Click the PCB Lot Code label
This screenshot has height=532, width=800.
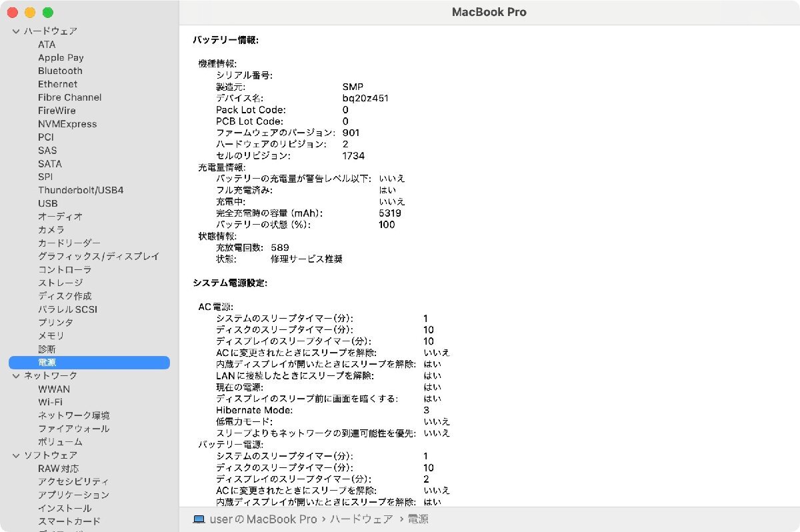point(249,121)
